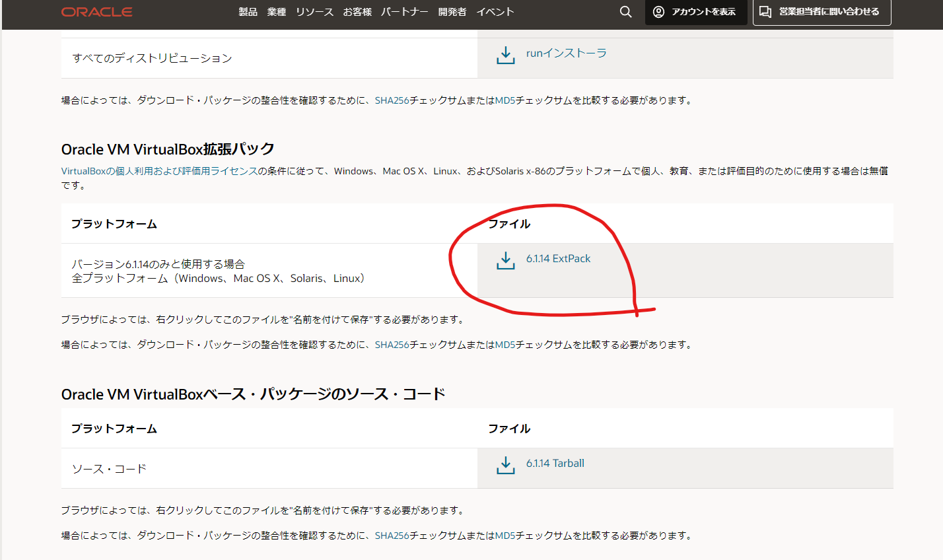Click プラットフォーム header in the source code table

click(x=114, y=429)
